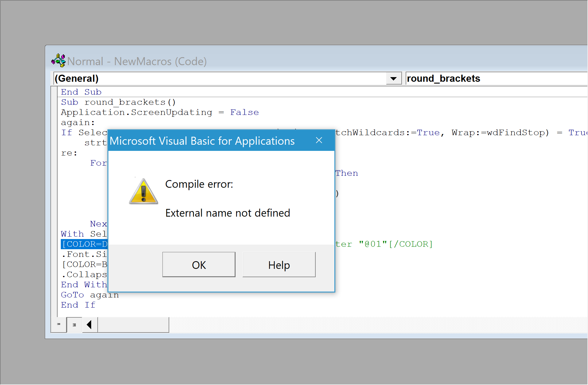Image resolution: width=588 pixels, height=385 pixels.
Task: Click the final "End If" line
Action: pyautogui.click(x=78, y=305)
